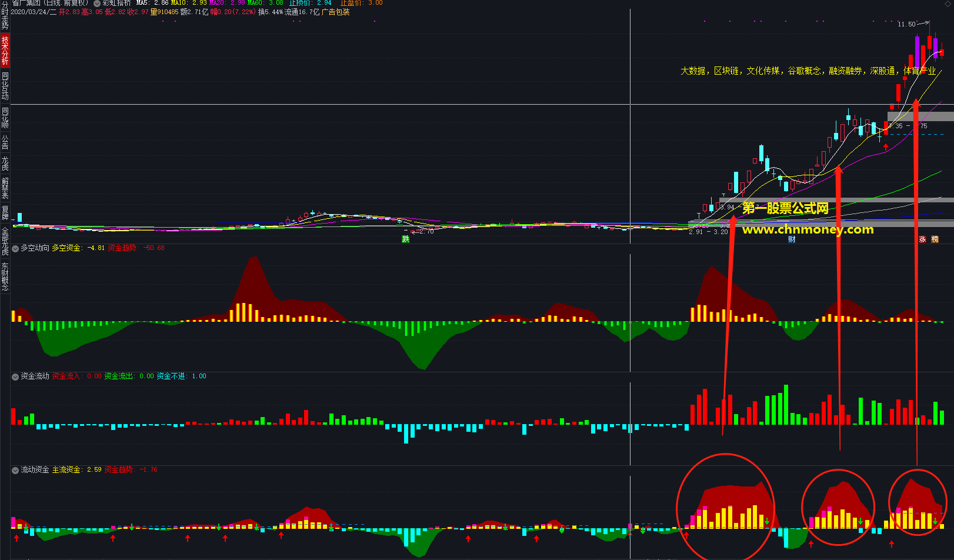Click the 止盈价: 3.00 label

[x=361, y=3]
